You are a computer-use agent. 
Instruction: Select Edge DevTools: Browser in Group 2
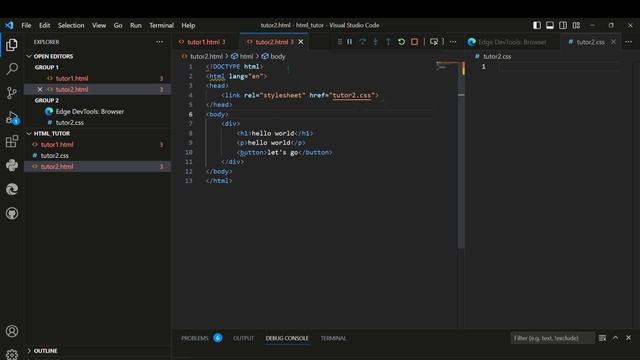click(98, 111)
